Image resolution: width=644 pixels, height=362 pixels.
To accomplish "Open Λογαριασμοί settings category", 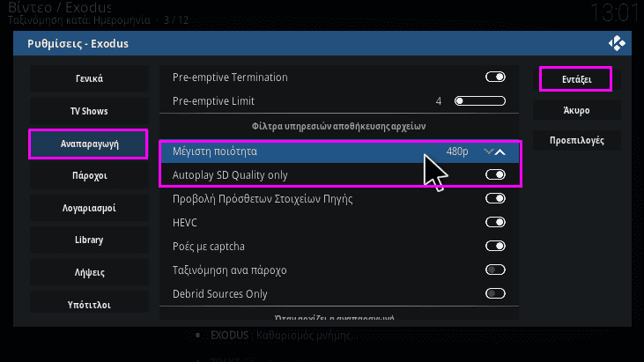I will (x=89, y=208).
